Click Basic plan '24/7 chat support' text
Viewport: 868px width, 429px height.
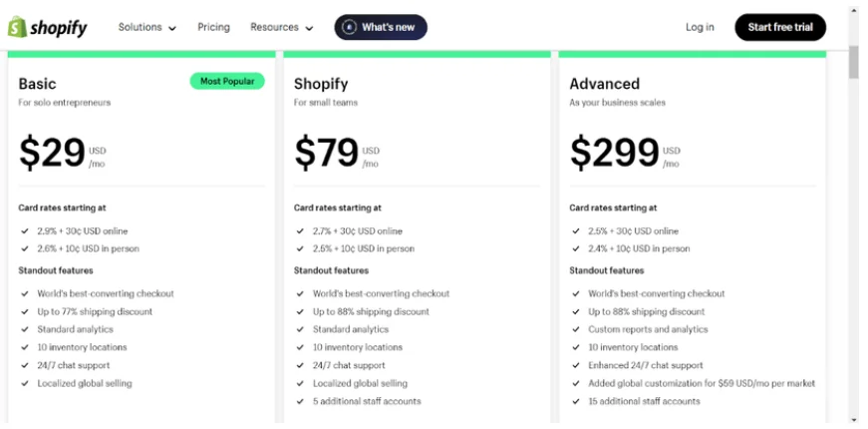[x=74, y=365]
